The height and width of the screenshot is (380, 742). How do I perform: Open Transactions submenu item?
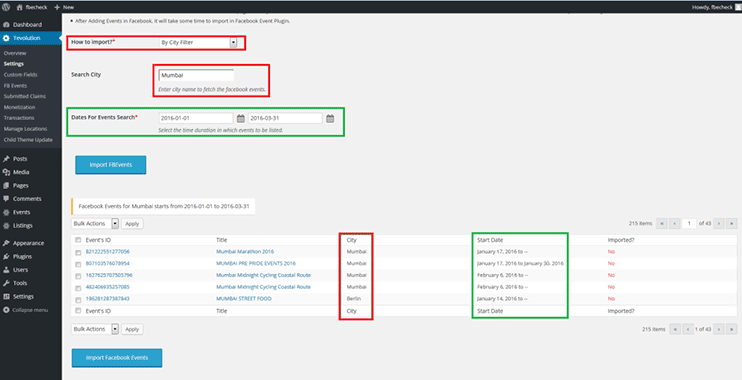[x=19, y=118]
